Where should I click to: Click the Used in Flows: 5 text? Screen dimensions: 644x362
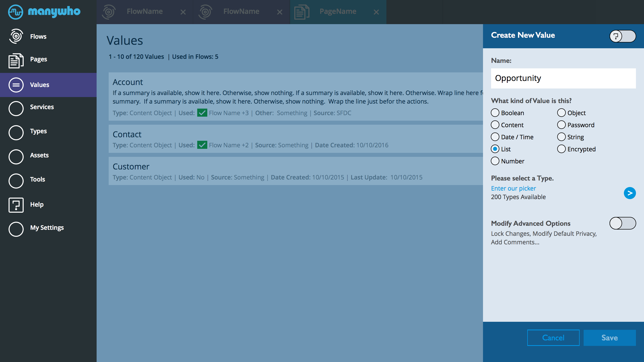coord(195,57)
